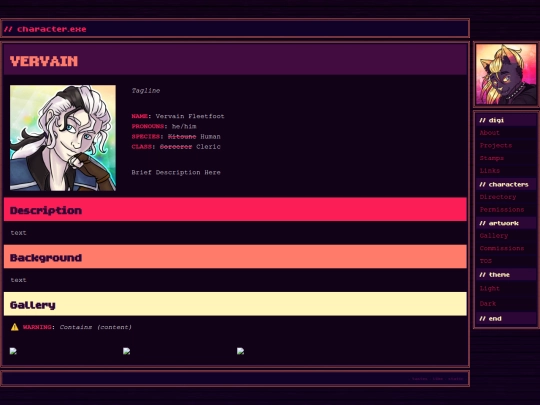This screenshot has height=405, width=540.
Task: Click 'text' under the Description header
Action: coord(18,233)
